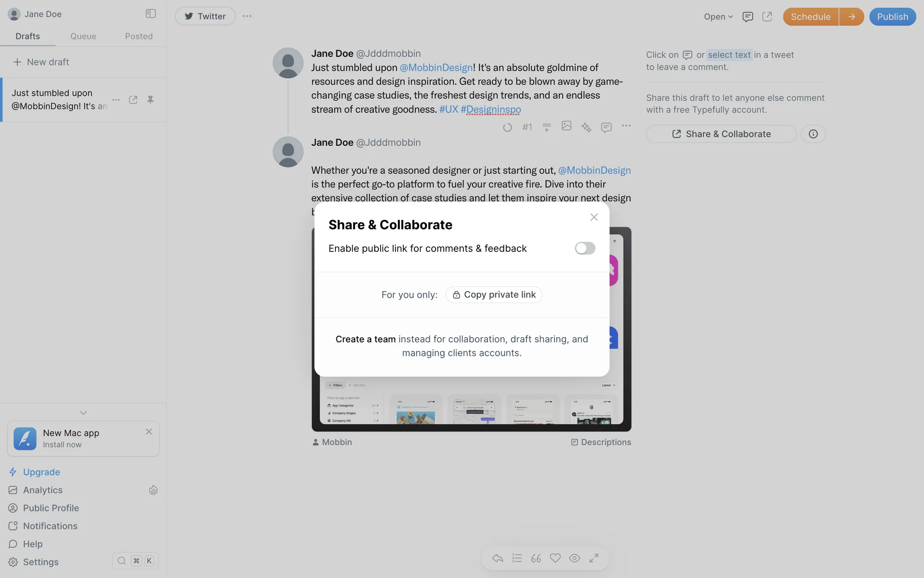
Task: Toggle the sidebar panel icon
Action: pyautogui.click(x=151, y=13)
